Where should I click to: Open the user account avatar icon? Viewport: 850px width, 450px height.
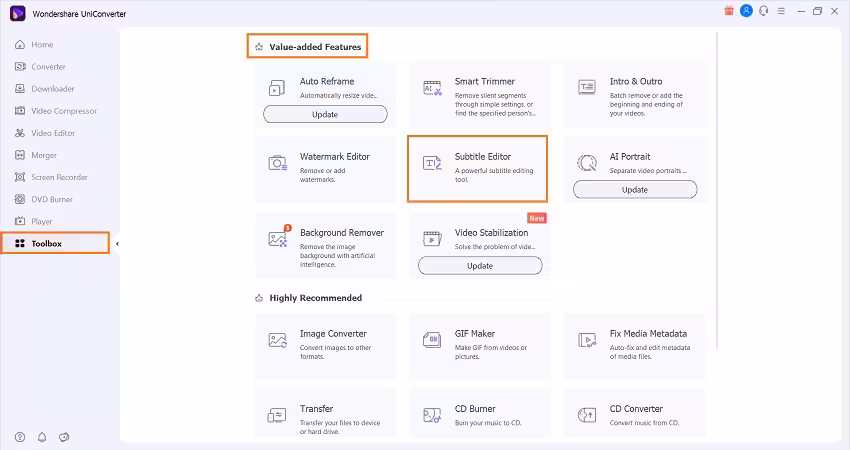point(745,11)
